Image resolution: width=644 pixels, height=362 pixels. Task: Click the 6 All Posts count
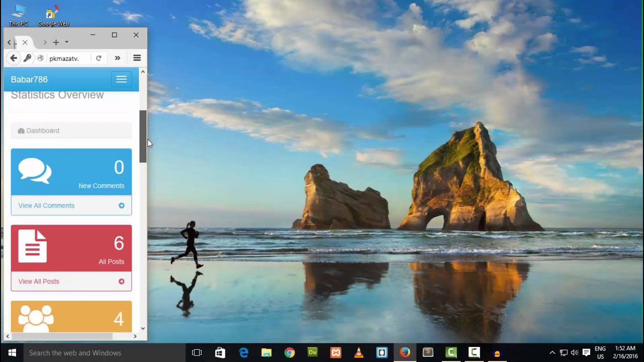(x=119, y=243)
